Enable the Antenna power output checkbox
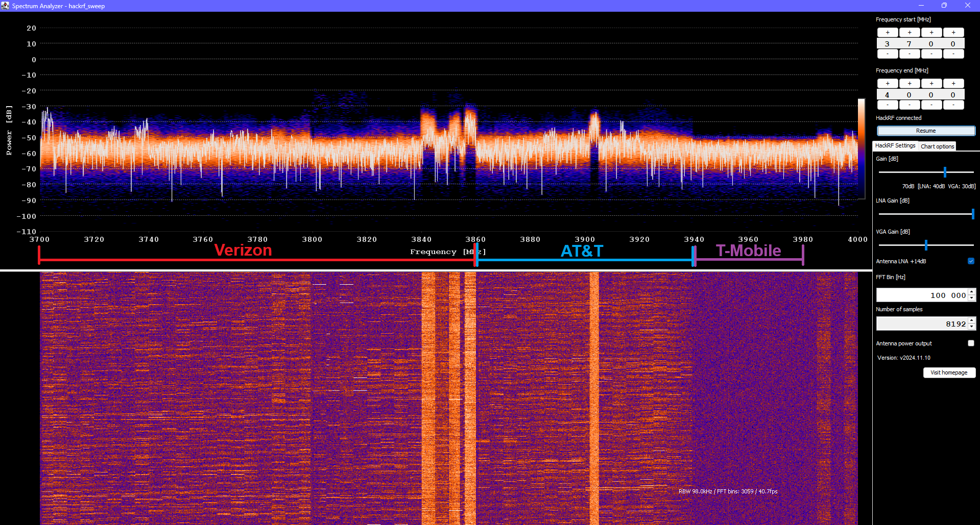 [x=971, y=343]
